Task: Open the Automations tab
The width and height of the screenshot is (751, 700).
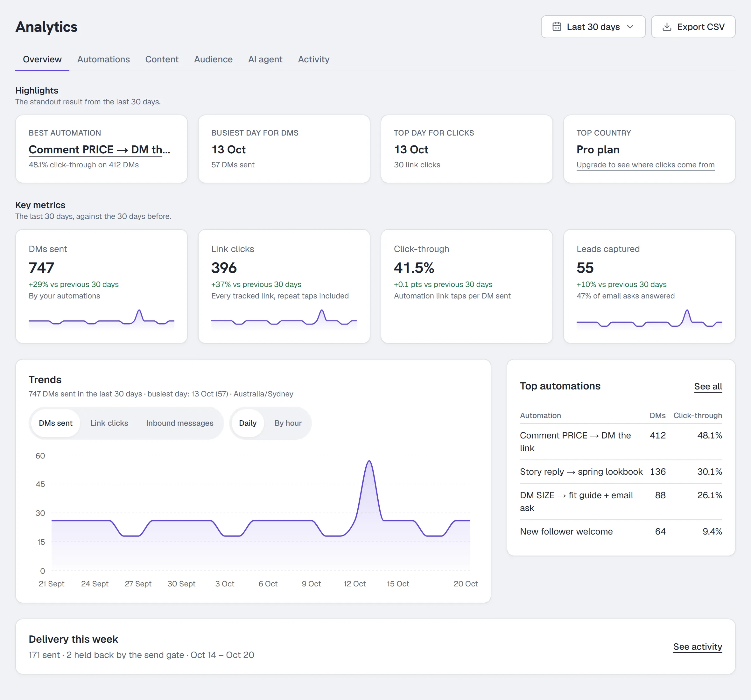Action: point(103,59)
